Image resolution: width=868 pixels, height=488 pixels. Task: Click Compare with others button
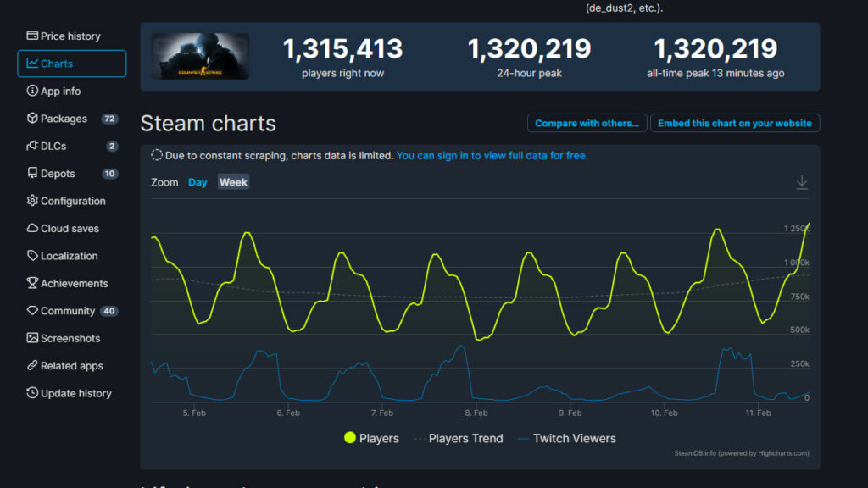click(x=587, y=123)
